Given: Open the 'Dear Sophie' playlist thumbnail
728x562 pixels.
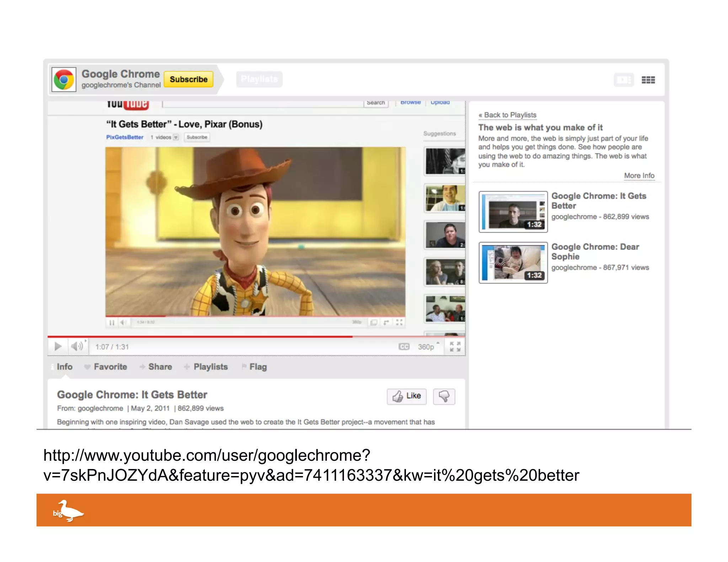Looking at the screenshot, I should click(513, 263).
